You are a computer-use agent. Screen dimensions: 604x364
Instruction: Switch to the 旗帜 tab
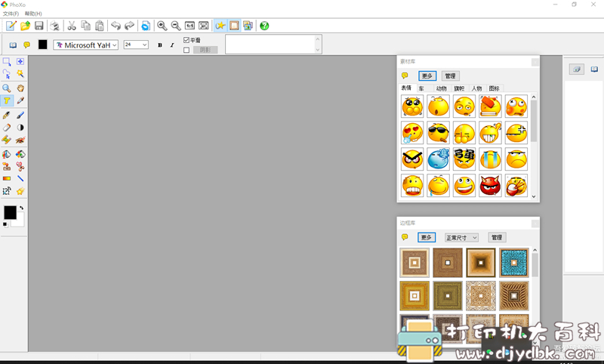click(459, 88)
